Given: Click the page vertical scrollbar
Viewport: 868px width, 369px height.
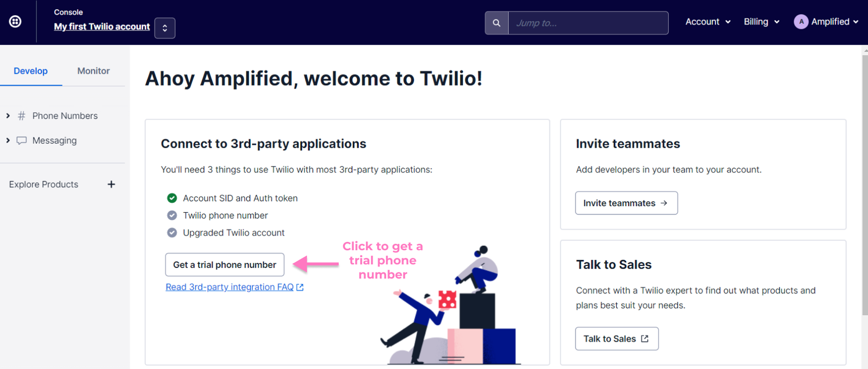Looking at the screenshot, I should click(x=864, y=184).
